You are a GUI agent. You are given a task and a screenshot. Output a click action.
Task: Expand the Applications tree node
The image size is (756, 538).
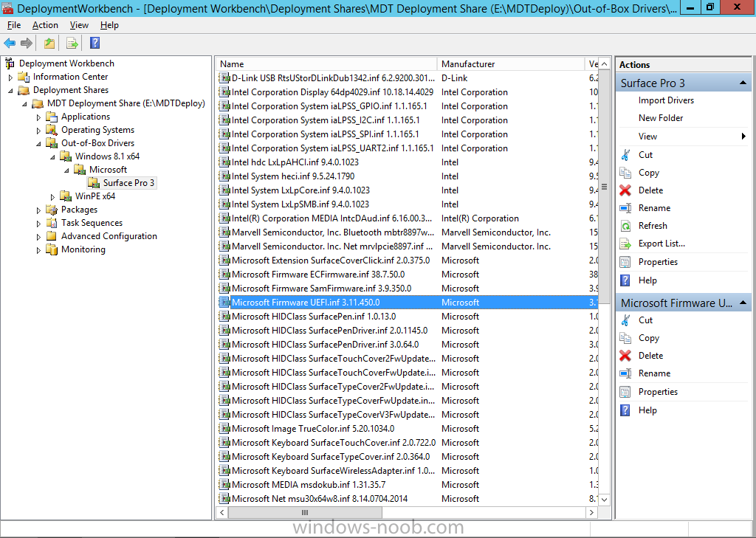pos(38,117)
